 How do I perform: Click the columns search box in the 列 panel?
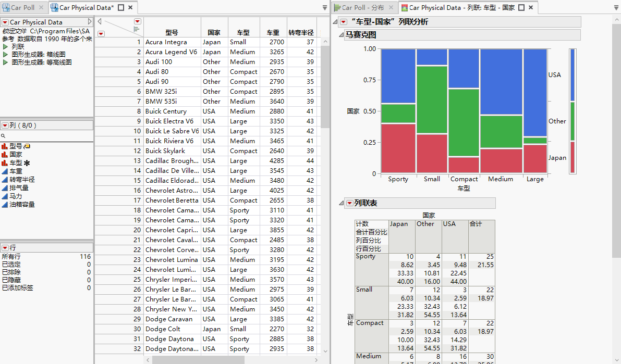pyautogui.click(x=47, y=135)
